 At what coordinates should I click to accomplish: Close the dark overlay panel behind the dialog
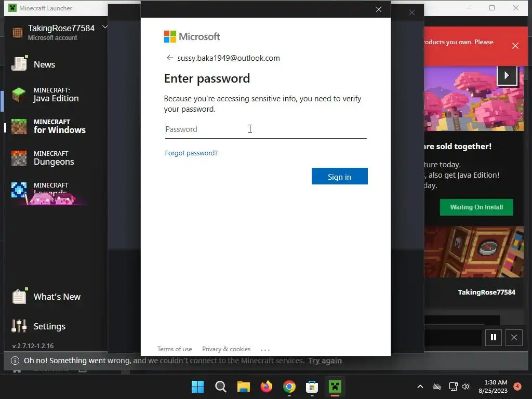click(x=412, y=12)
